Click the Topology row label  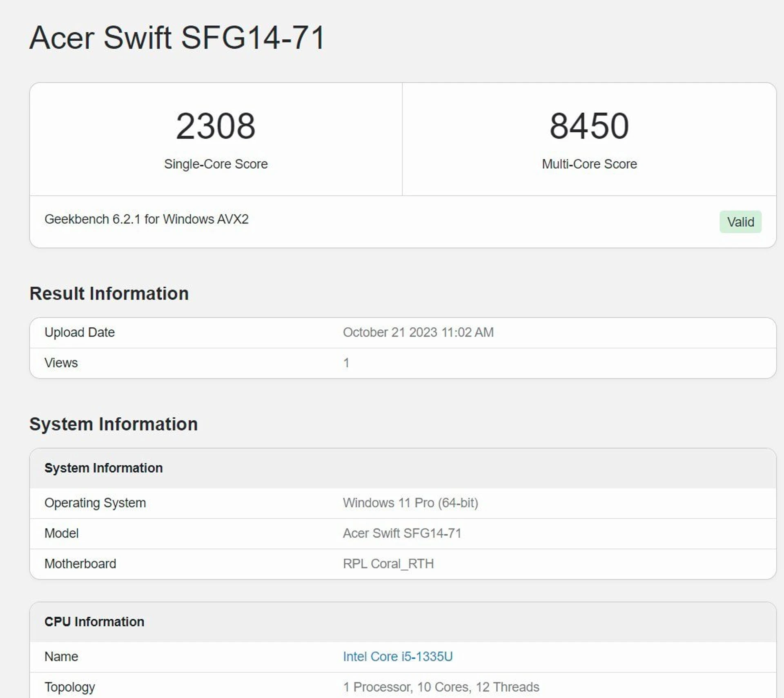pyautogui.click(x=70, y=687)
